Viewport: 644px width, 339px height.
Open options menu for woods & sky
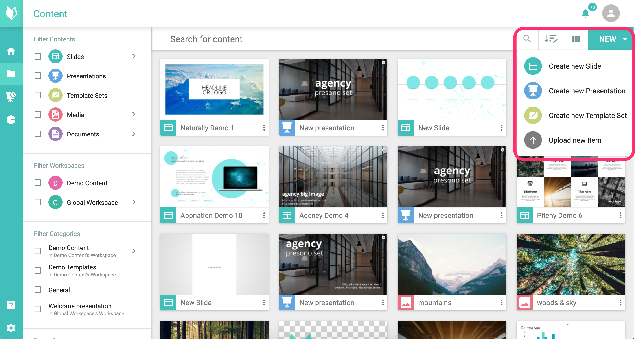(x=620, y=302)
